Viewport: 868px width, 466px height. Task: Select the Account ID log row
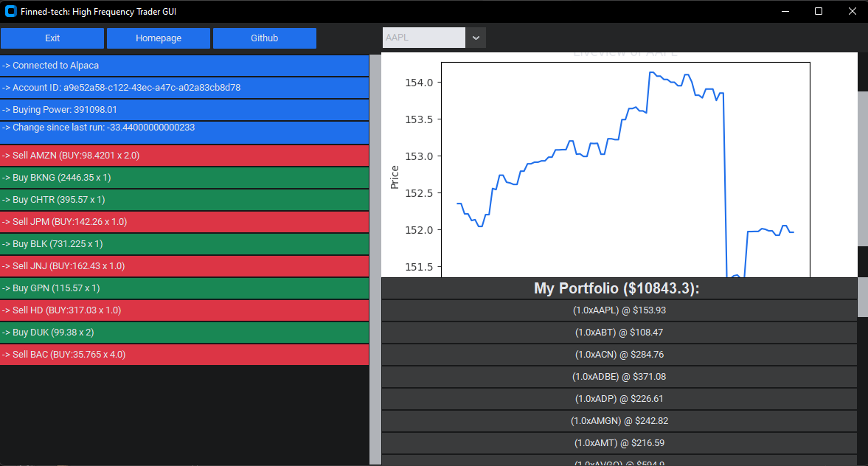pyautogui.click(x=184, y=88)
